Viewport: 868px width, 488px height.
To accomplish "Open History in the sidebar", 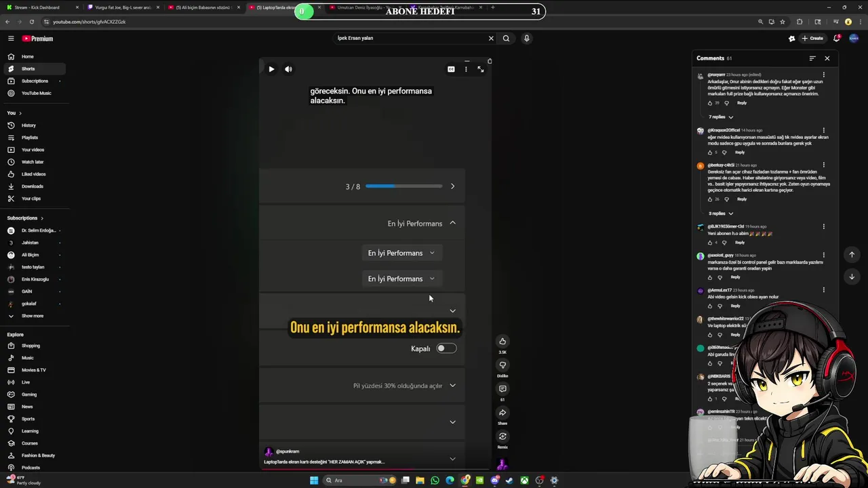I will [x=34, y=125].
